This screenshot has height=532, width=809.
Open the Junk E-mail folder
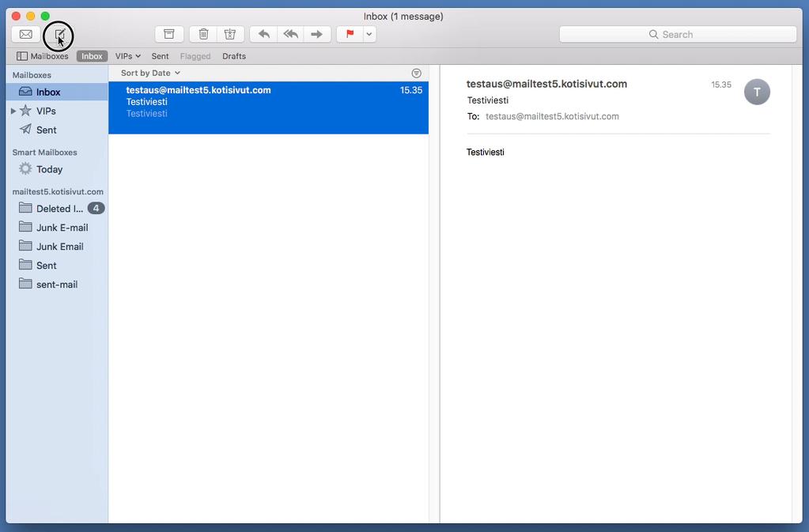[57, 228]
